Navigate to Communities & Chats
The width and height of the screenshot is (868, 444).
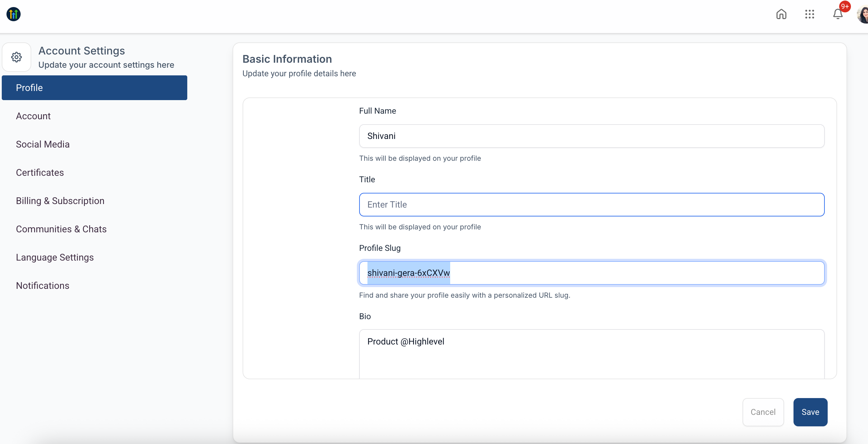pos(61,229)
